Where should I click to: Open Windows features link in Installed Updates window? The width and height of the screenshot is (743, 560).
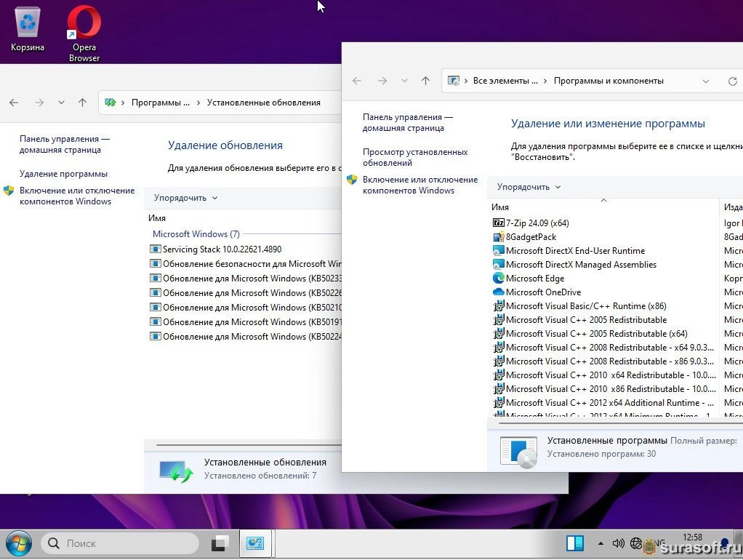click(x=77, y=196)
